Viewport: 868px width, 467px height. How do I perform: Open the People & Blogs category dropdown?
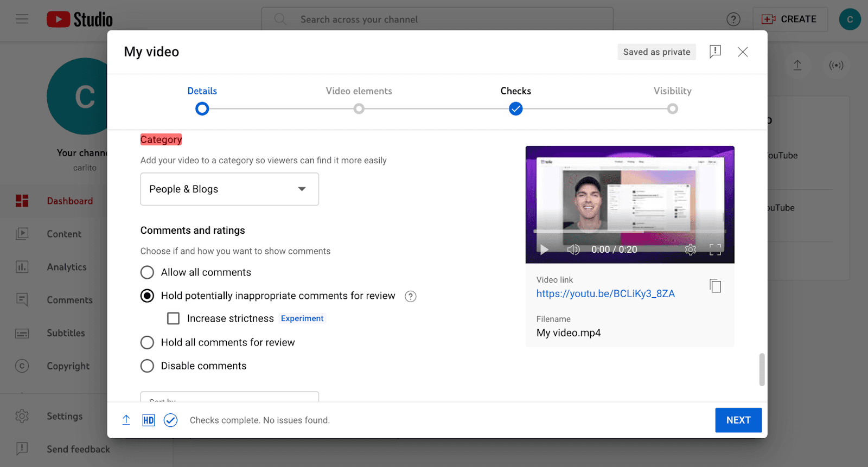(229, 189)
